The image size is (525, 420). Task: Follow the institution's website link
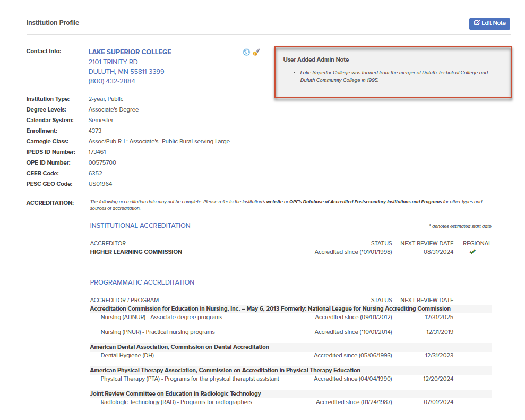pyautogui.click(x=274, y=202)
